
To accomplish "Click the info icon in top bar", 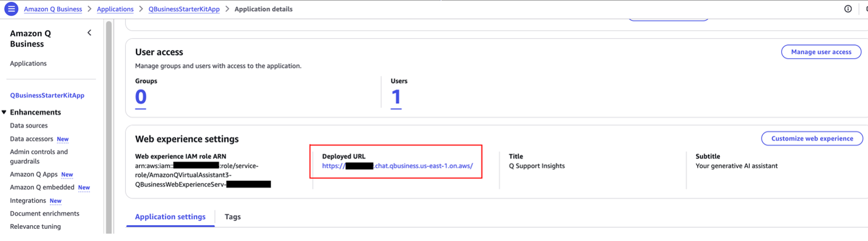I will [848, 9].
